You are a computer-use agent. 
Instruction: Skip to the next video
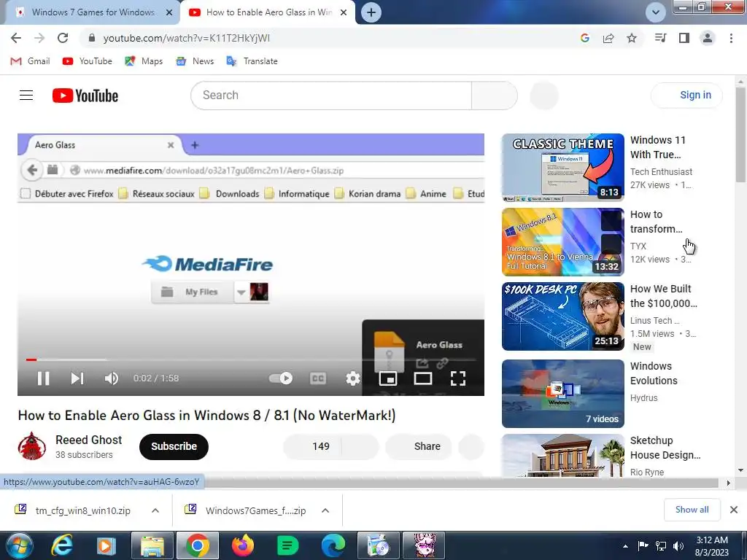tap(77, 378)
